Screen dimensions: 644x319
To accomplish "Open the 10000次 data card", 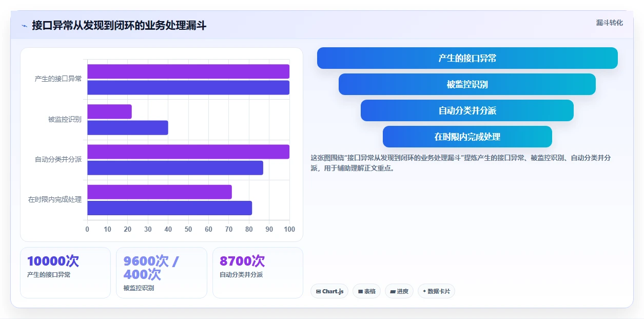I will click(x=65, y=273).
